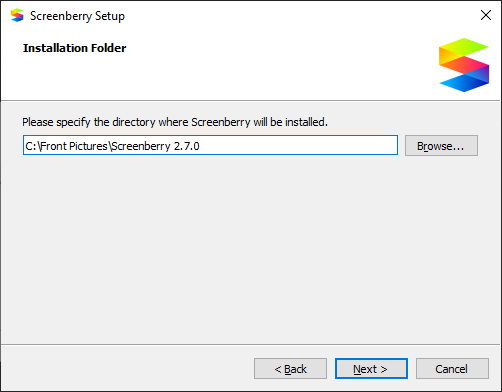The height and width of the screenshot is (392, 502).
Task: Click the small Screenberry icon in title bar
Action: (x=17, y=15)
